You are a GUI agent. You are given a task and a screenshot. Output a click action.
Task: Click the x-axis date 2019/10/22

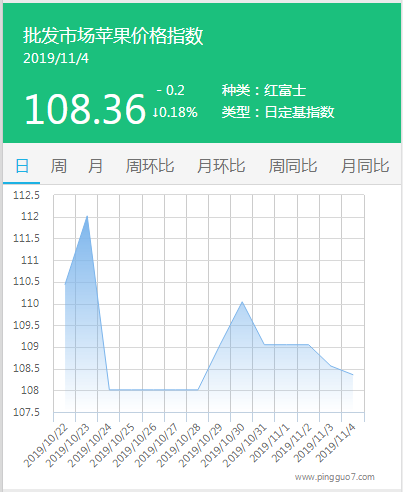coord(46,445)
